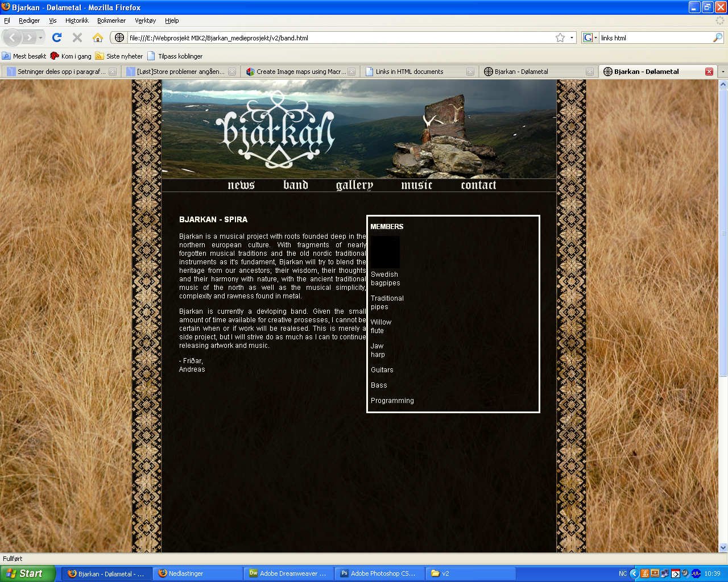Image resolution: width=728 pixels, height=582 pixels.
Task: Open the search engine selector dropdown
Action: tap(590, 38)
